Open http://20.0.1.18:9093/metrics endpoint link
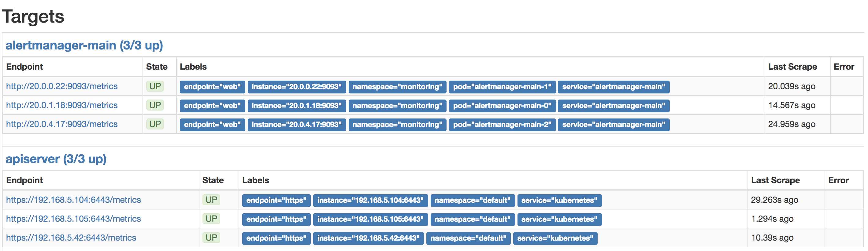 pos(62,105)
